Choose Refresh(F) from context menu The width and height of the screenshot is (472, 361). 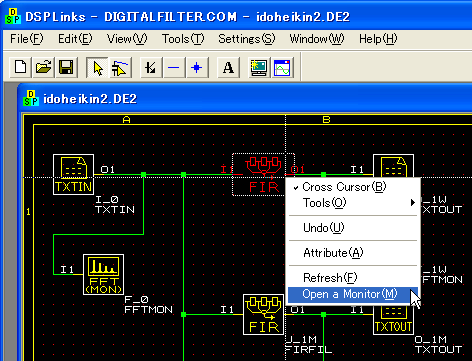coord(353,278)
